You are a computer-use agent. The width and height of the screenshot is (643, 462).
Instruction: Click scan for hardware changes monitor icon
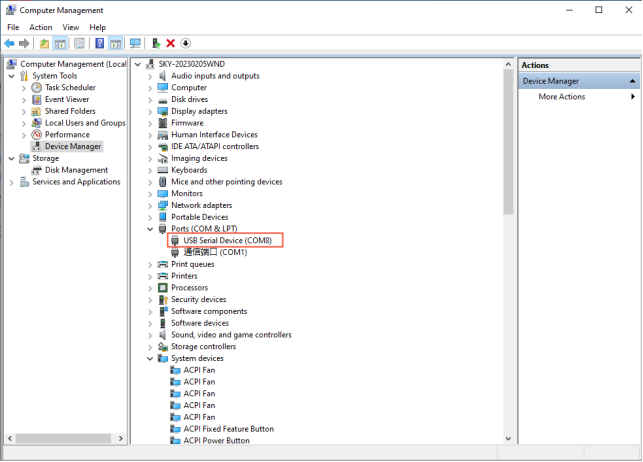tap(135, 44)
